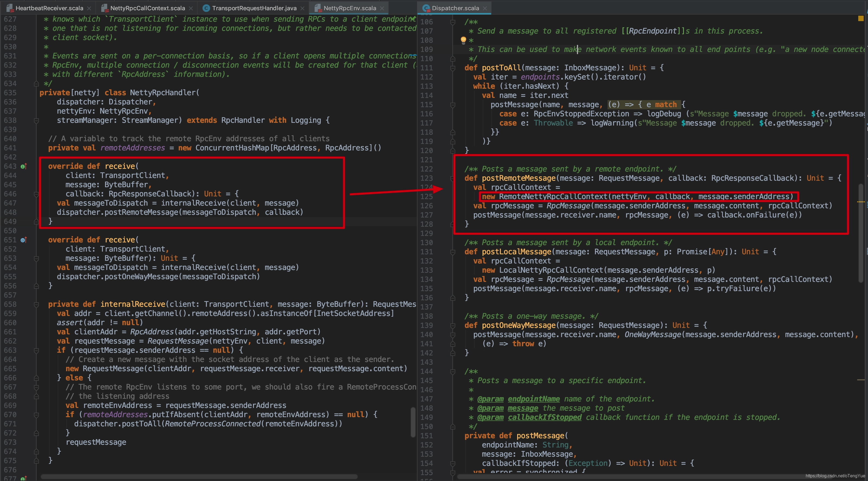This screenshot has height=481, width=868.
Task: Click the postRemoteMessage method name on line 123
Action: point(518,178)
